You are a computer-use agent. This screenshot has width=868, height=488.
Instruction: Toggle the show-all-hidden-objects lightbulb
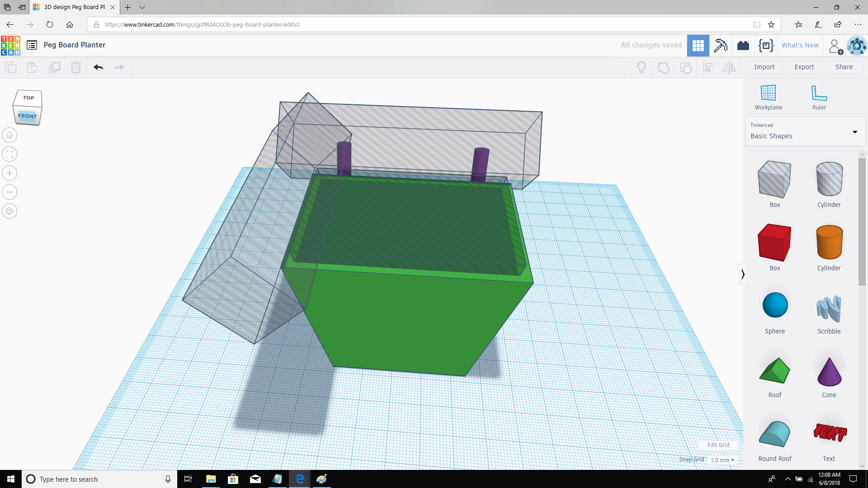coord(641,67)
